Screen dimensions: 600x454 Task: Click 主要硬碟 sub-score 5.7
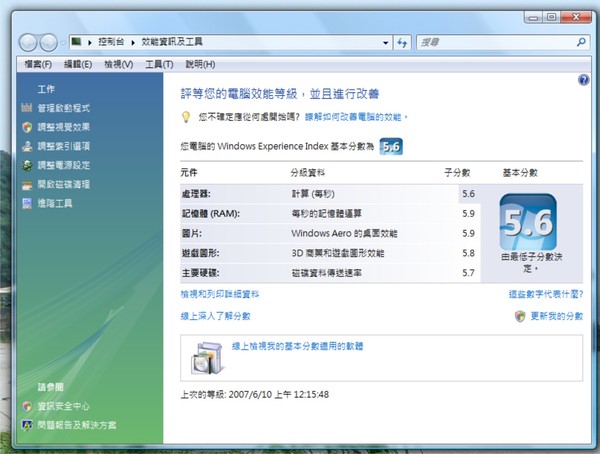click(x=468, y=273)
